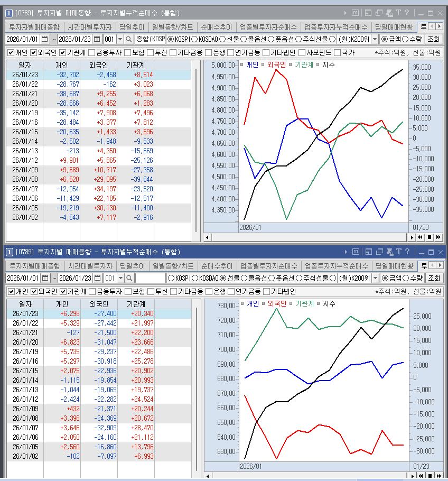Open 001 code dropdown in top window

(120, 39)
